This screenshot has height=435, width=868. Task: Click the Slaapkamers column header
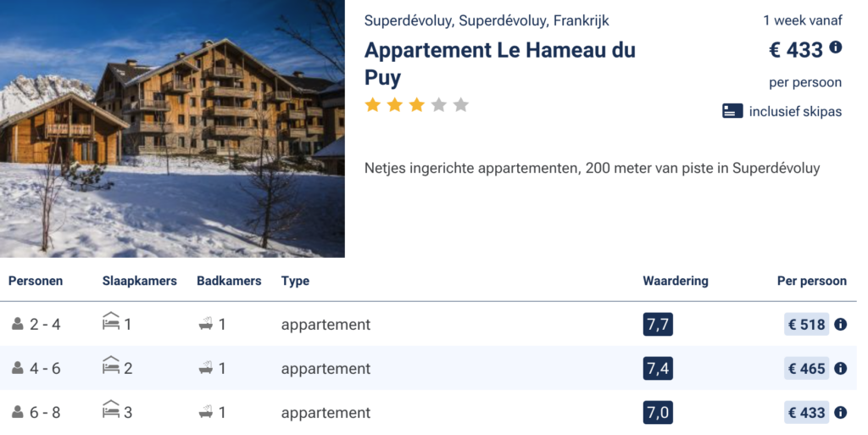tap(139, 281)
